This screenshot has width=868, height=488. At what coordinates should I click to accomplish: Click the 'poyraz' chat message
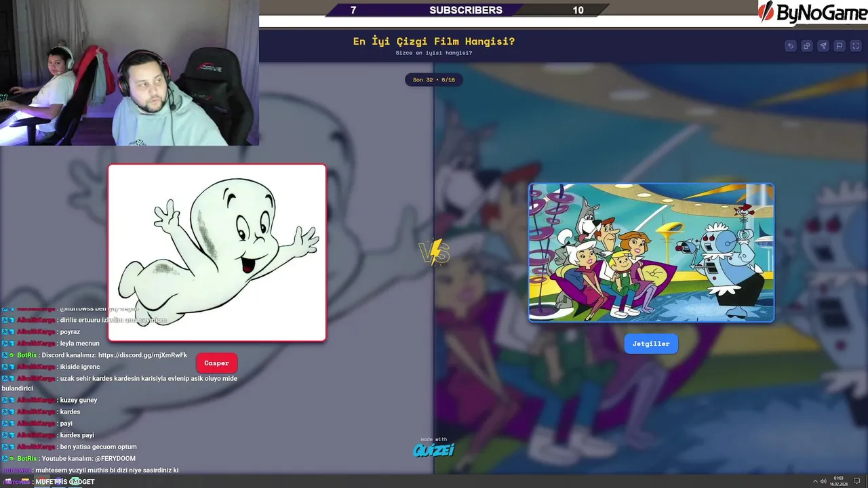(70, 332)
